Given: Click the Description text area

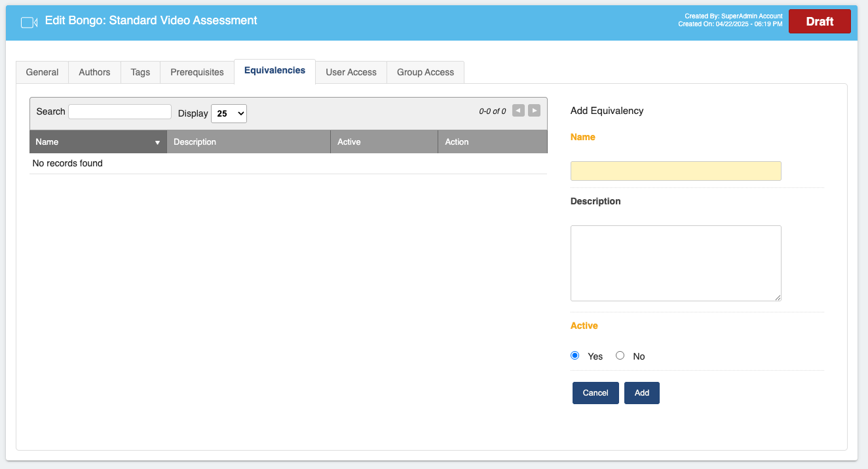Looking at the screenshot, I should pyautogui.click(x=676, y=263).
